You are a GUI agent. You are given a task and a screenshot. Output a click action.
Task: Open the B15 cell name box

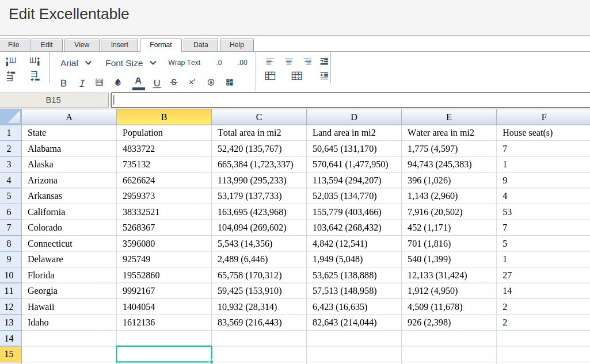(54, 100)
